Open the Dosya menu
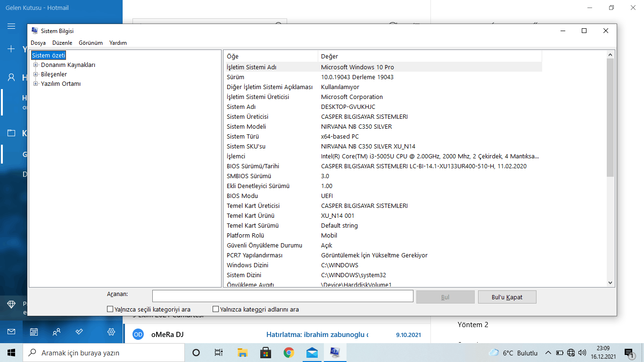The height and width of the screenshot is (362, 644). [x=38, y=43]
